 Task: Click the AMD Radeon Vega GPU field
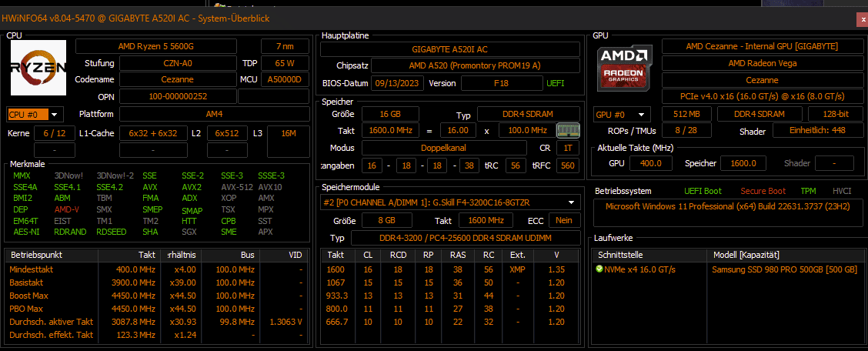pyautogui.click(x=761, y=63)
